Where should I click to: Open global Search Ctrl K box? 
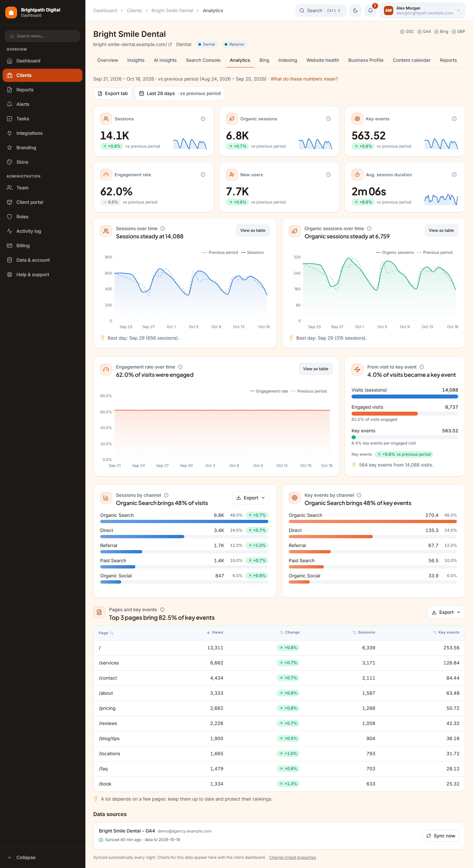[x=321, y=11]
